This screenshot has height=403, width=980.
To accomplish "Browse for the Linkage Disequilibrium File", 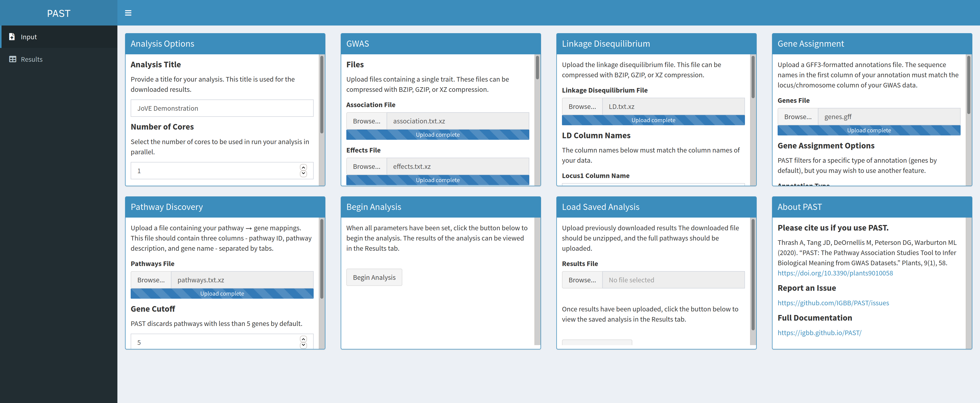I will 582,107.
